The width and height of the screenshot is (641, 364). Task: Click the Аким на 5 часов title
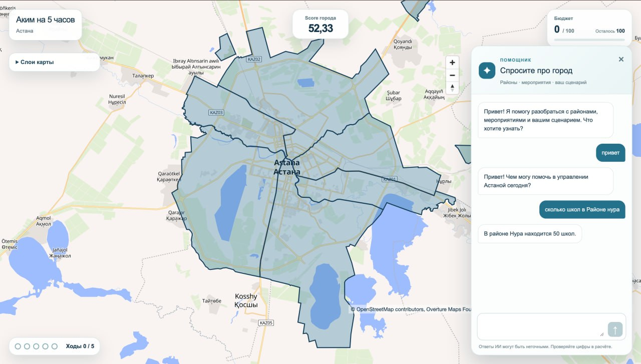coord(46,20)
